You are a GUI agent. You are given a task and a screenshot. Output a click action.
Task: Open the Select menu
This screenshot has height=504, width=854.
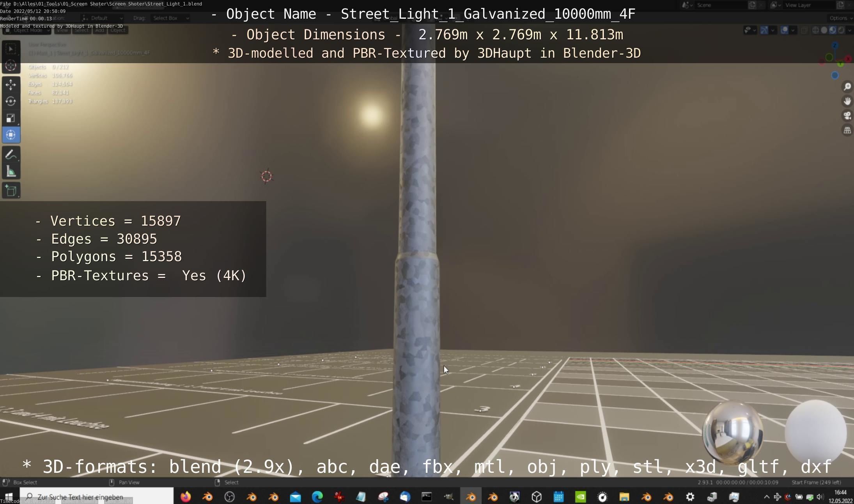tap(82, 30)
